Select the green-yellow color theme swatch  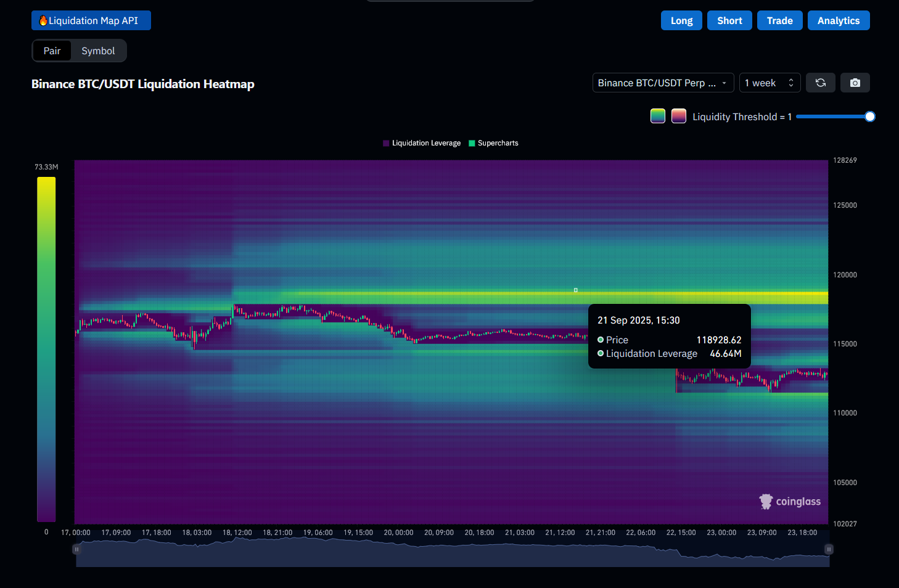pyautogui.click(x=658, y=116)
